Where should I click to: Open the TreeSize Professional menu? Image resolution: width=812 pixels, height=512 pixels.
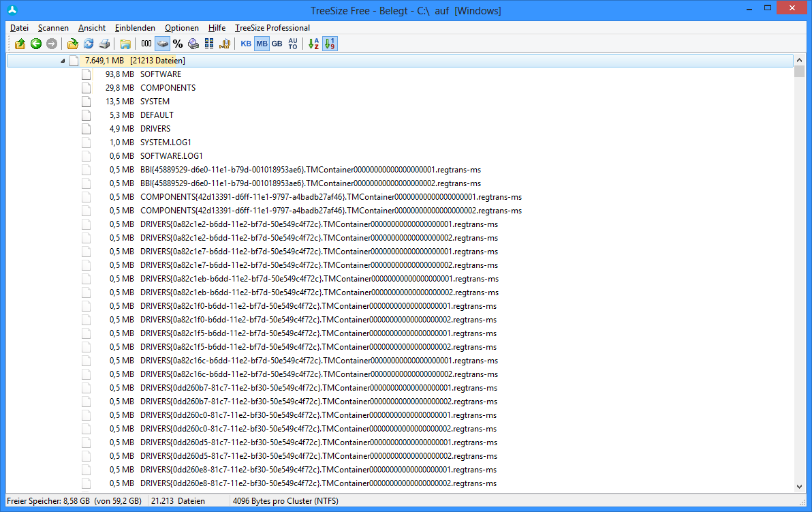coord(272,28)
